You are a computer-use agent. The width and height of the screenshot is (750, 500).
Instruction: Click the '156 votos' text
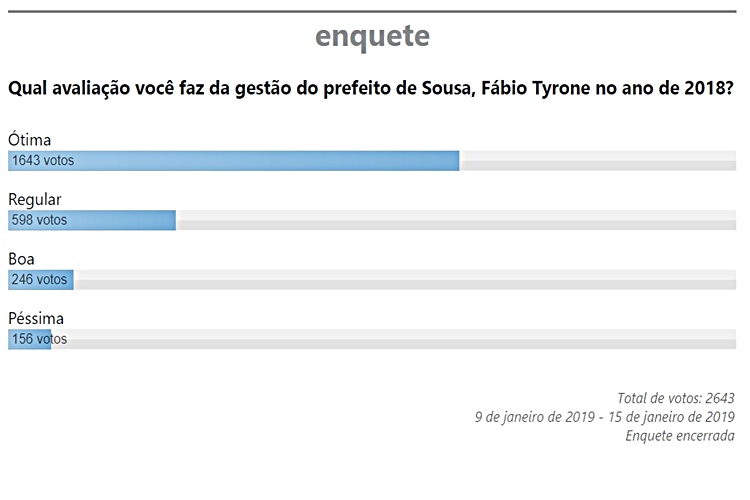(x=39, y=340)
